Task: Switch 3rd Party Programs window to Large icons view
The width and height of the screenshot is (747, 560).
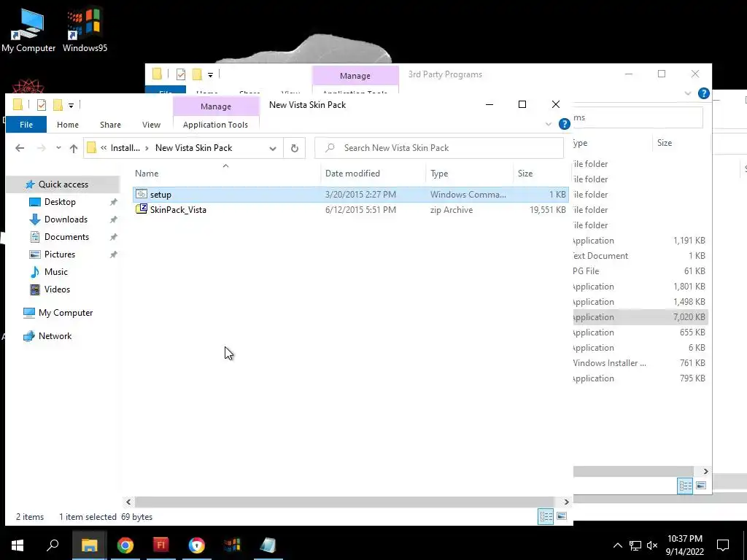Action: [701, 485]
